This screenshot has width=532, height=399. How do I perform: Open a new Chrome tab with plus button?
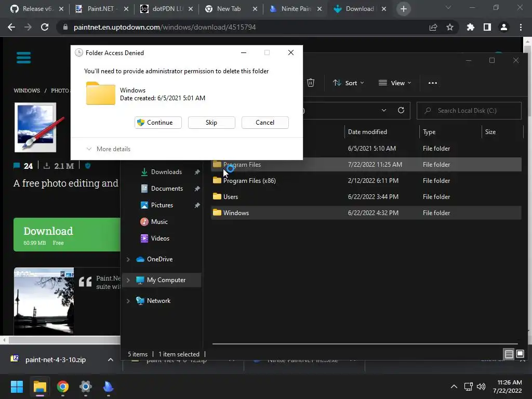tap(403, 9)
